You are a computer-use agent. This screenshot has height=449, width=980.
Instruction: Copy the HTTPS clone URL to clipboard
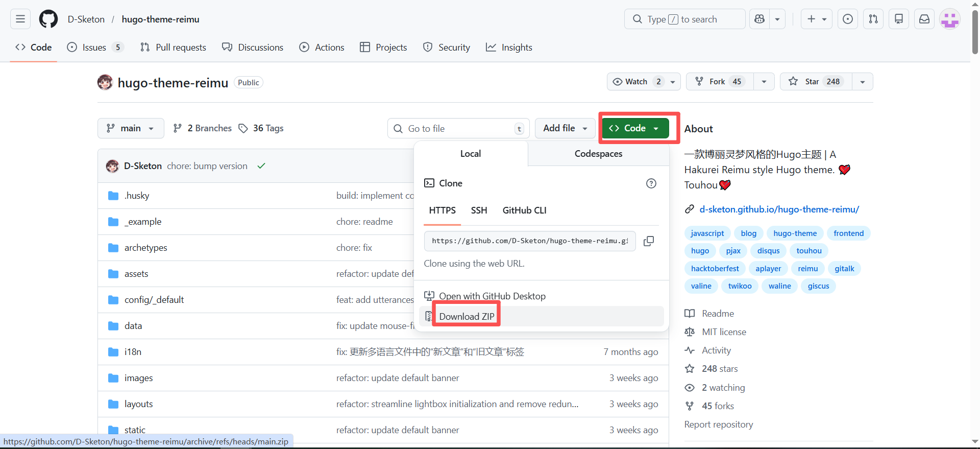pyautogui.click(x=649, y=241)
